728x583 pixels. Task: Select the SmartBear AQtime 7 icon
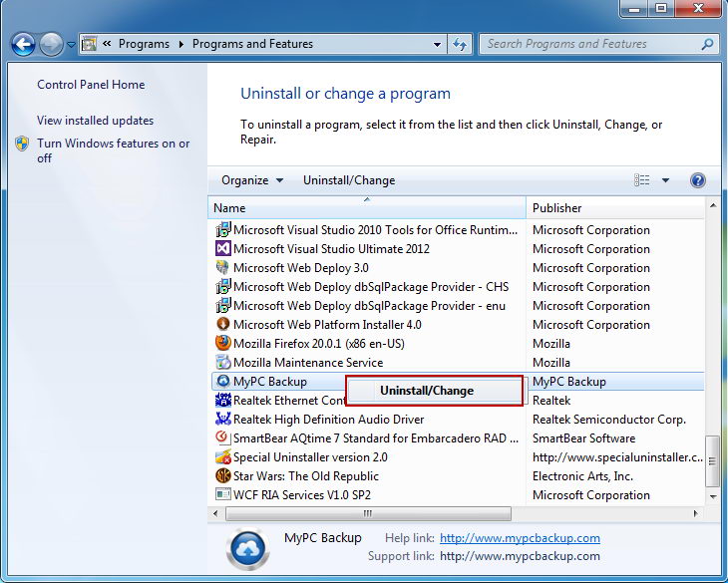click(x=222, y=437)
